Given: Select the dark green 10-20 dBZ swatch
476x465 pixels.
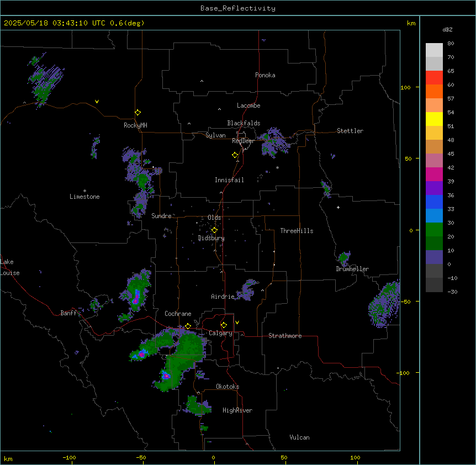Looking at the screenshot, I should (434, 244).
